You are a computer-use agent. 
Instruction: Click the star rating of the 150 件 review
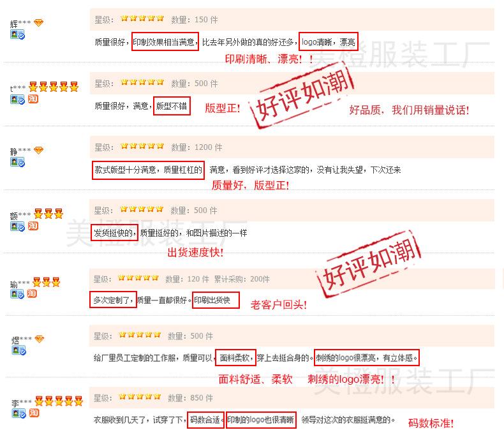[x=142, y=19]
